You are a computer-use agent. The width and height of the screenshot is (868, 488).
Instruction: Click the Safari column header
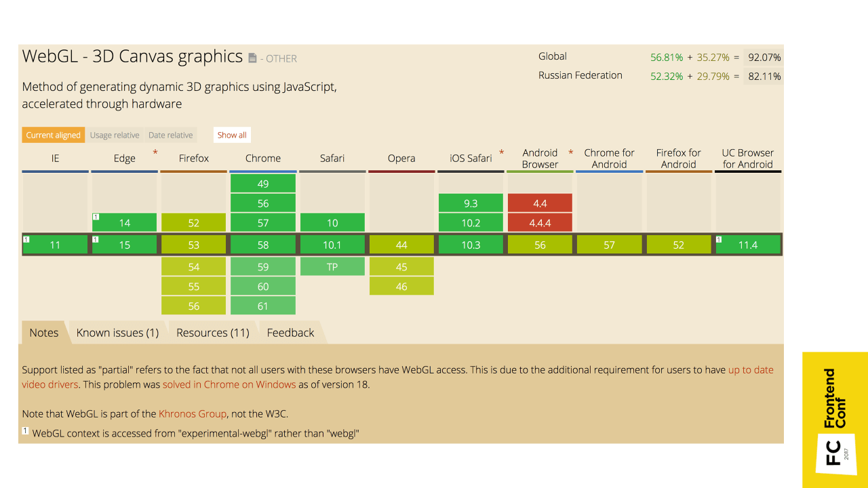332,158
